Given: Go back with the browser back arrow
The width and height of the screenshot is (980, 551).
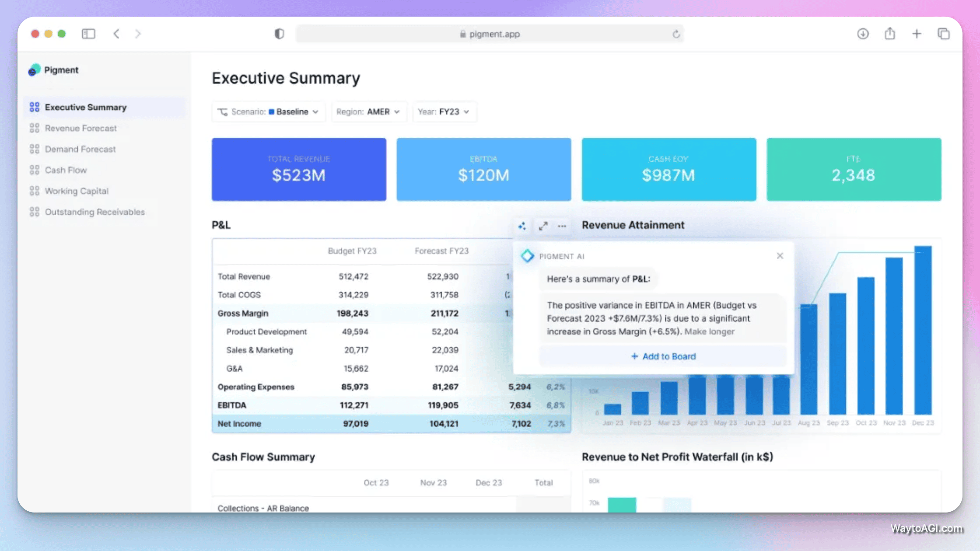Looking at the screenshot, I should (116, 34).
